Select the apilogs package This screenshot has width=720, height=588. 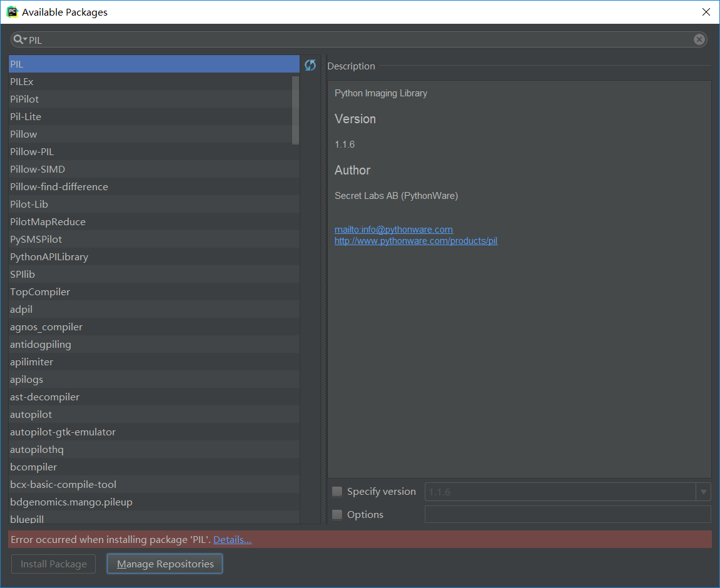pos(154,379)
